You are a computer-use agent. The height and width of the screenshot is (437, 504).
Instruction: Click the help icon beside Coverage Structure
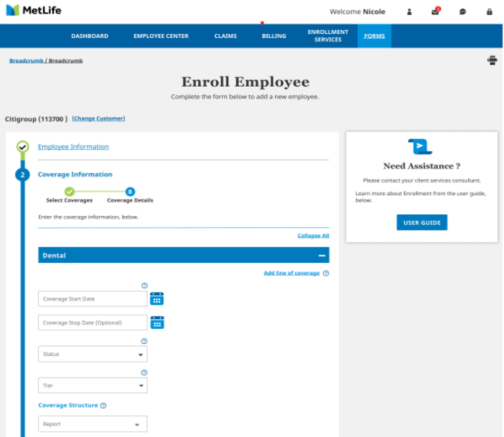pyautogui.click(x=103, y=405)
